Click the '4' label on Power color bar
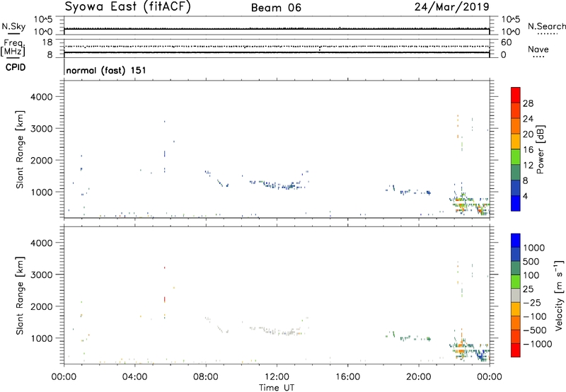Viewport: 566px width, 392px height. click(x=525, y=196)
